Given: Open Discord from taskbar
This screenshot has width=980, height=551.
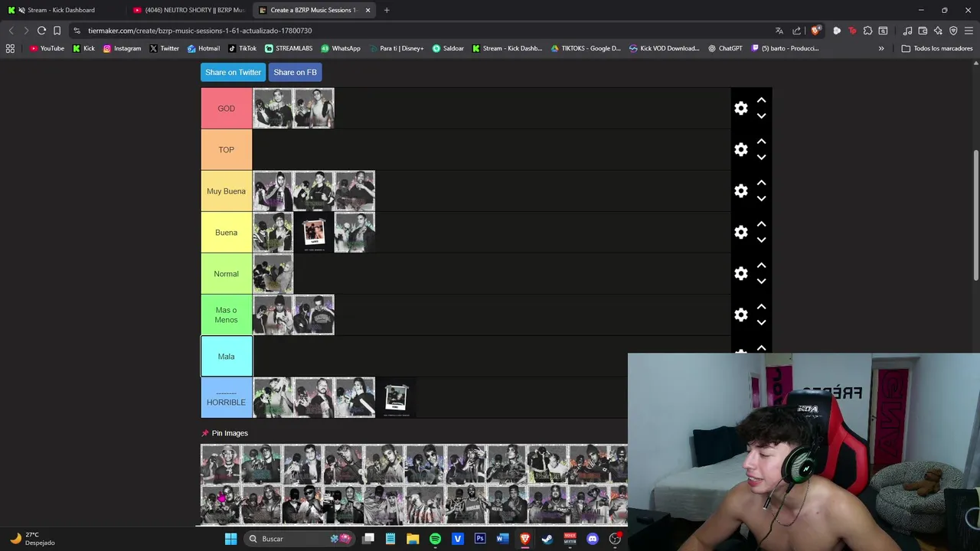Looking at the screenshot, I should [x=592, y=539].
